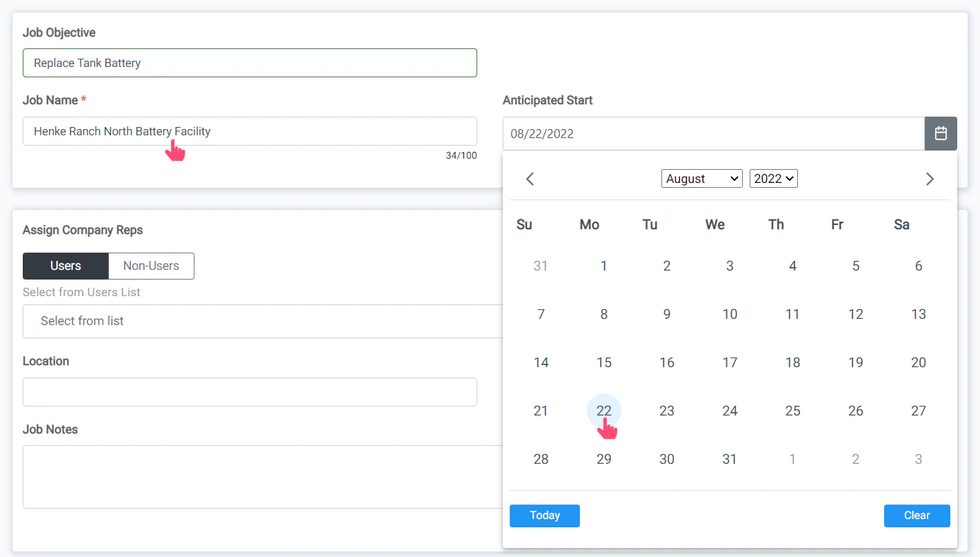Switch to the Non-Users tab
This screenshot has width=980, height=557.
pyautogui.click(x=151, y=266)
